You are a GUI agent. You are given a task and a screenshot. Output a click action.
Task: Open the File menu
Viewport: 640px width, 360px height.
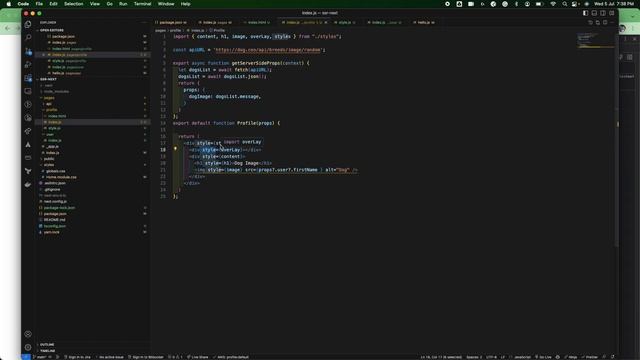click(x=39, y=4)
